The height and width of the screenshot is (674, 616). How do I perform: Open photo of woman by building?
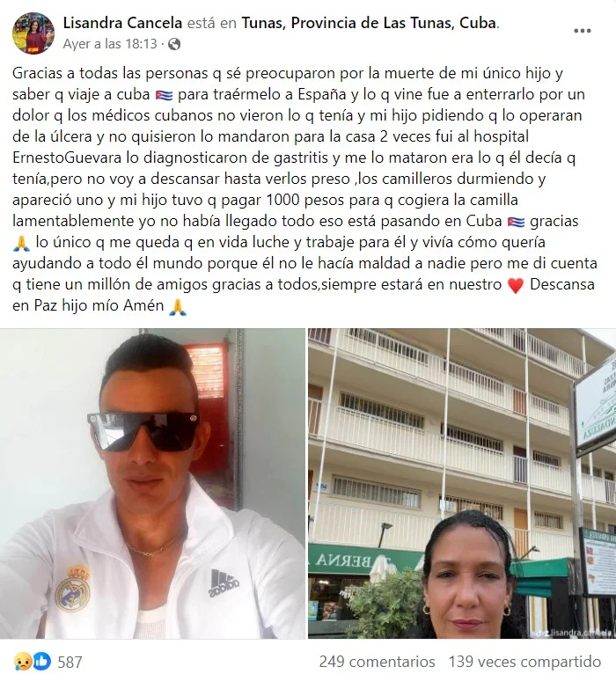[x=462, y=484]
